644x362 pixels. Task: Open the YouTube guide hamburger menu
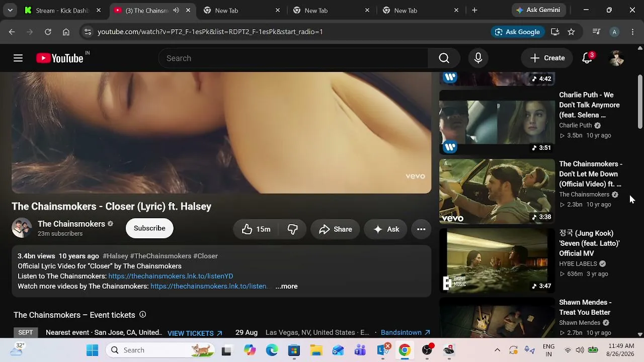pos(18,58)
